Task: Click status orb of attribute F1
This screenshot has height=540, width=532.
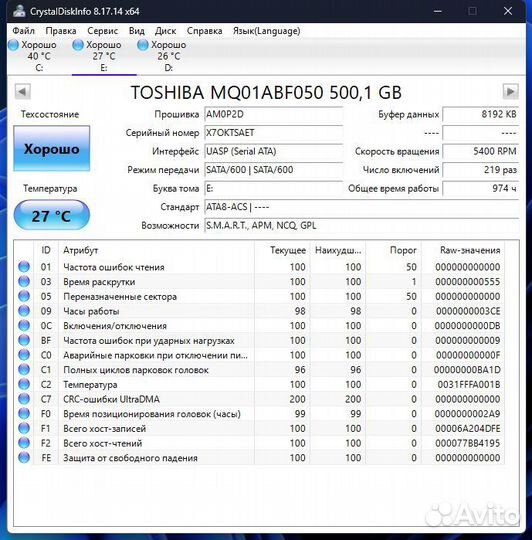Action: pyautogui.click(x=24, y=428)
